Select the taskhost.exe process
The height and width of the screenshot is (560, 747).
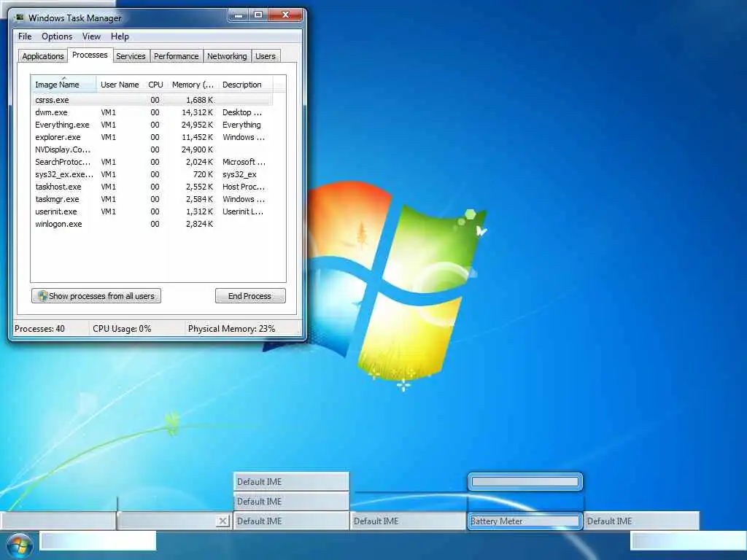[x=152, y=187]
